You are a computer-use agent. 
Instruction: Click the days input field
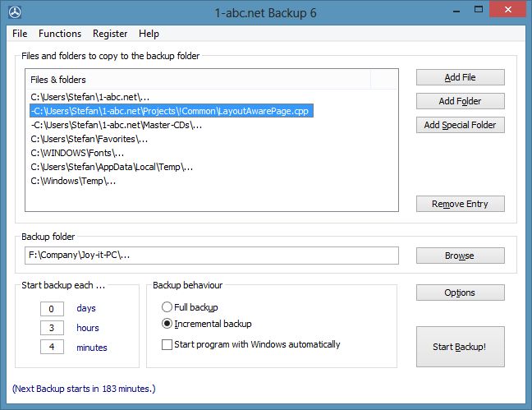tap(52, 309)
